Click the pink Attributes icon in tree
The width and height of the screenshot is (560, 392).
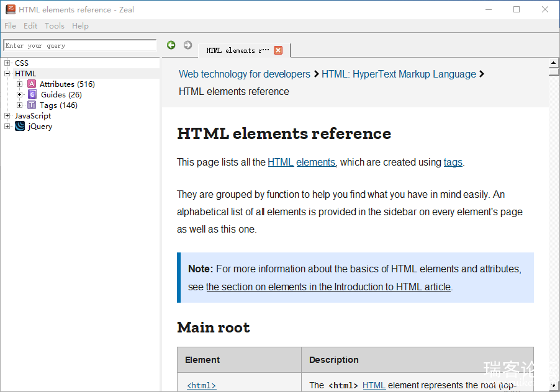point(32,84)
